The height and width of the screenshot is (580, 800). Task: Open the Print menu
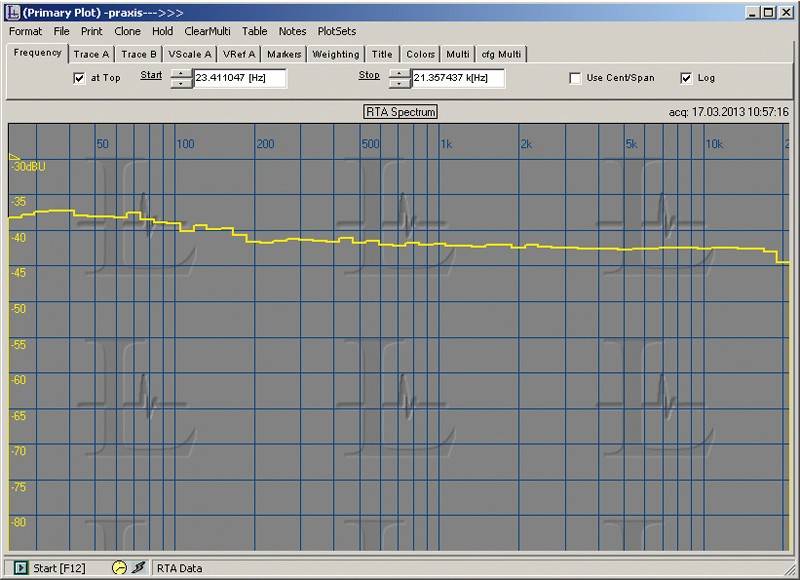(92, 31)
